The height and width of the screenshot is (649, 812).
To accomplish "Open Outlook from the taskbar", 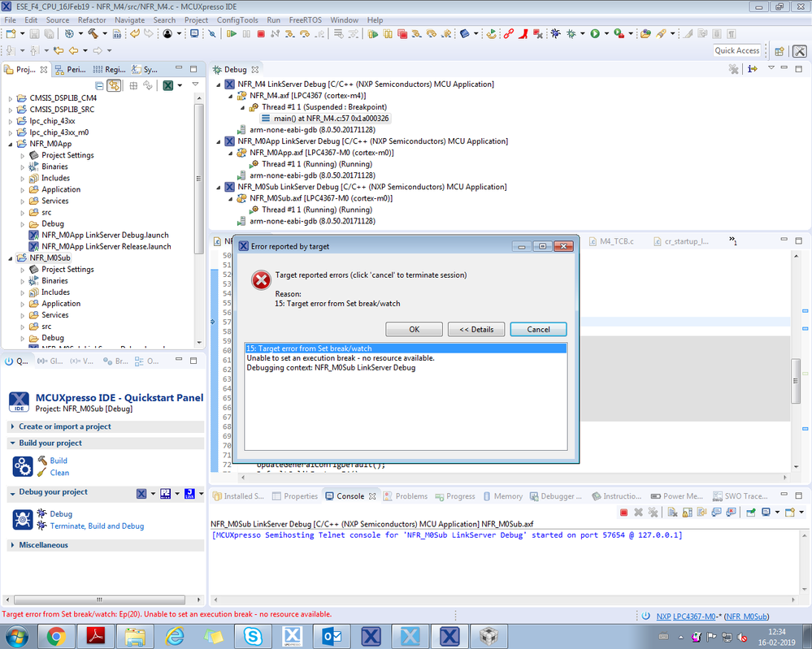I will tap(332, 636).
